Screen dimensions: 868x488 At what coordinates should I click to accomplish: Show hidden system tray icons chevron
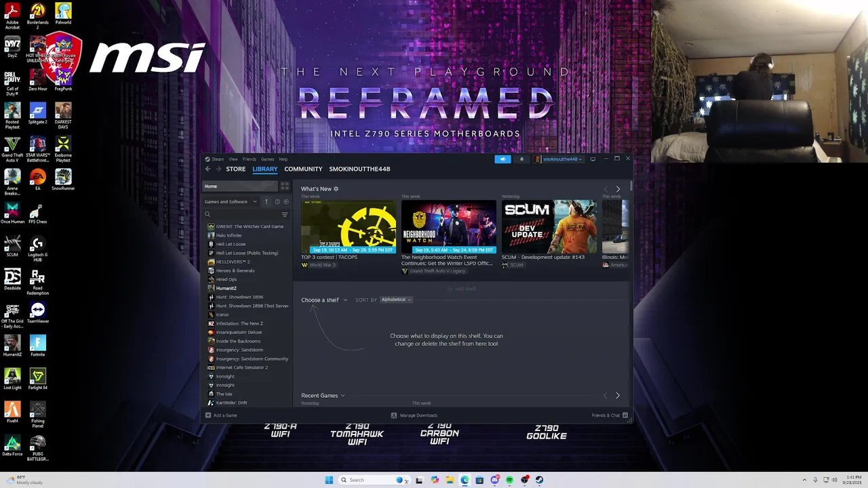pyautogui.click(x=804, y=480)
